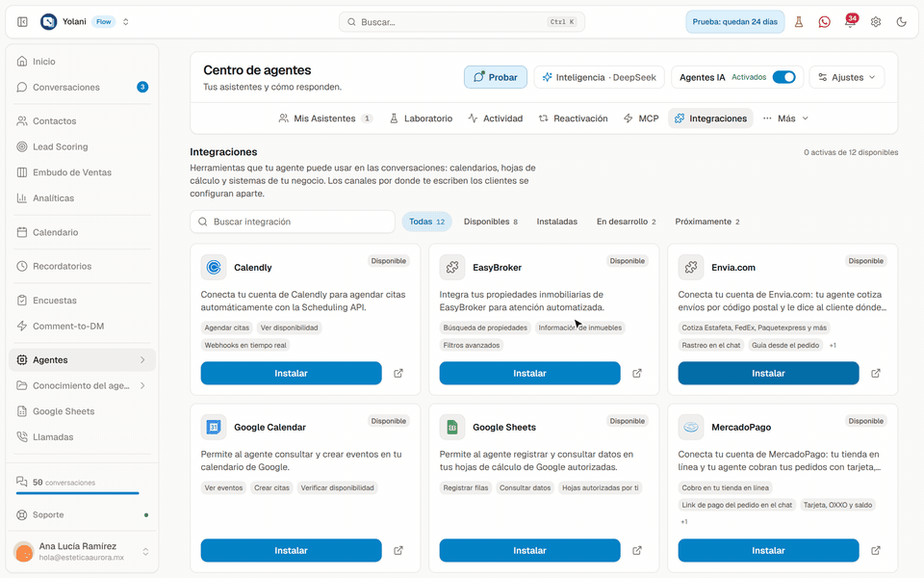Screen dimensions: 924x578
Task: Collapse the sidebar panel icon
Action: (x=22, y=22)
